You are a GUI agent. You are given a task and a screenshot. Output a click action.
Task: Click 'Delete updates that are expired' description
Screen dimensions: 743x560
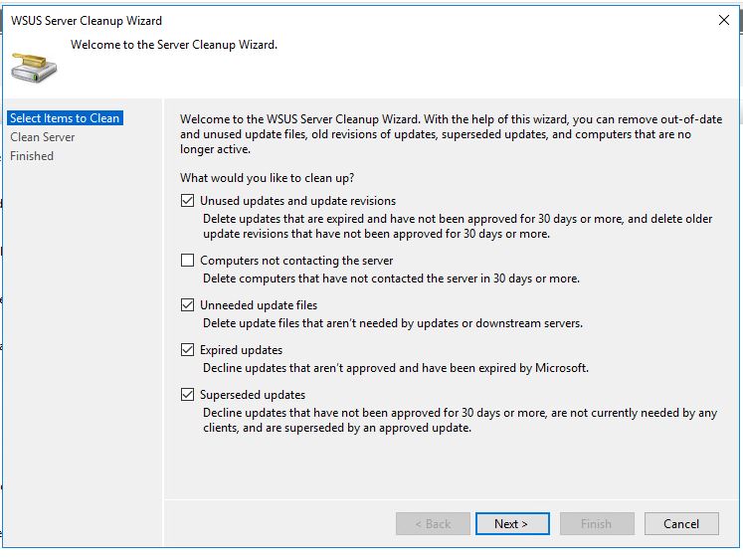[x=458, y=226]
